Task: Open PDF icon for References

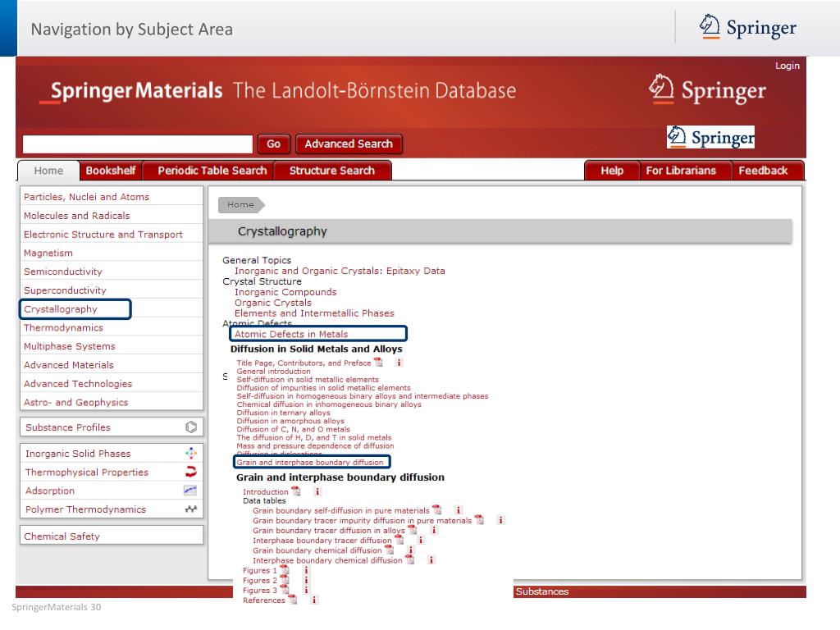Action: click(x=293, y=600)
